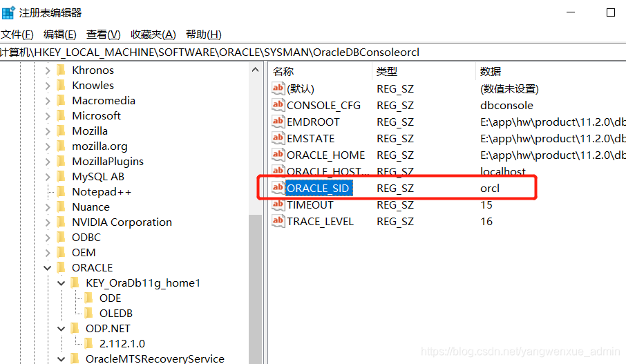Open the 文件(F) menu
The height and width of the screenshot is (364, 626).
click(17, 35)
